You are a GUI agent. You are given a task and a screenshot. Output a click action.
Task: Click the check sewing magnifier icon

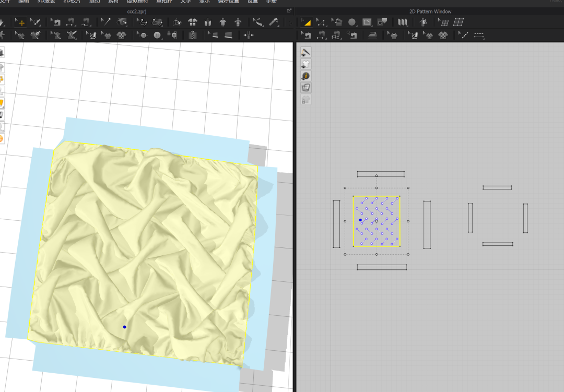pyautogui.click(x=352, y=35)
